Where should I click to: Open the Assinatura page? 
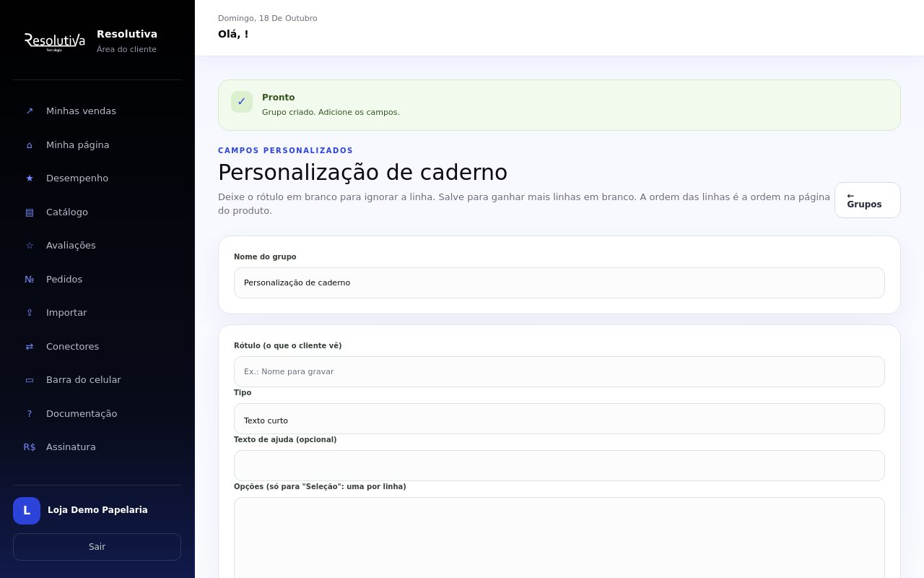pyautogui.click(x=97, y=447)
